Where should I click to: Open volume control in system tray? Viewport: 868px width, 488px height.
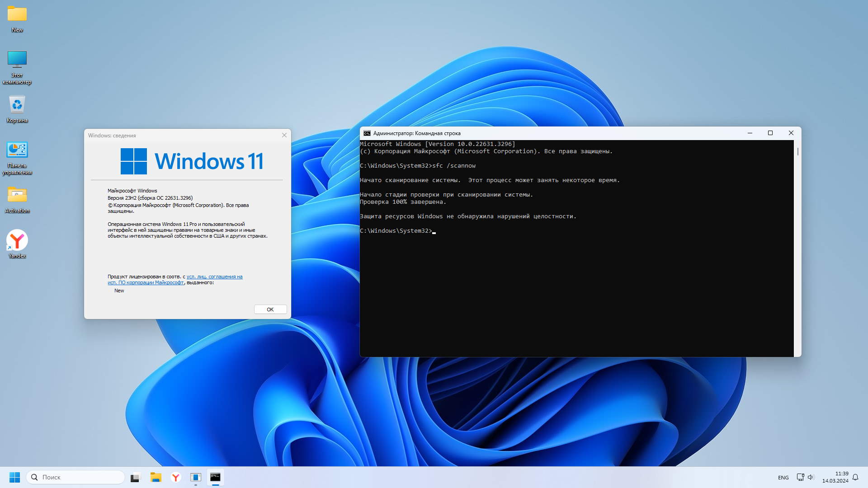click(810, 477)
